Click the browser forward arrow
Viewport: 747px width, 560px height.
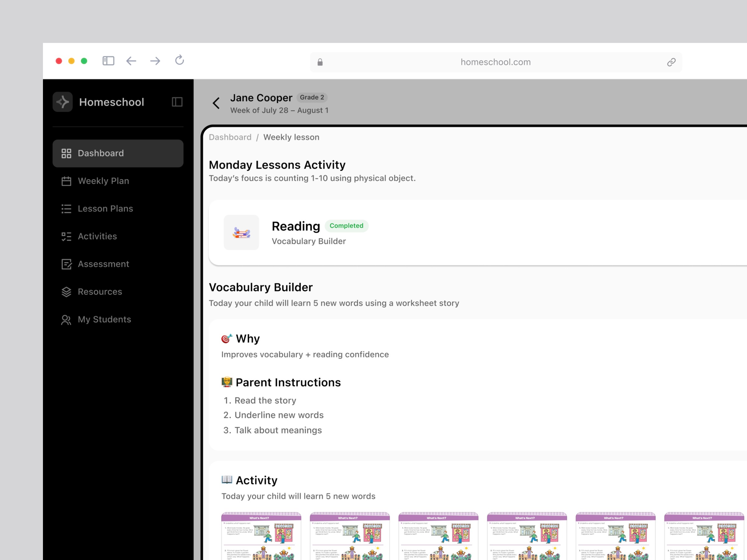point(155,61)
